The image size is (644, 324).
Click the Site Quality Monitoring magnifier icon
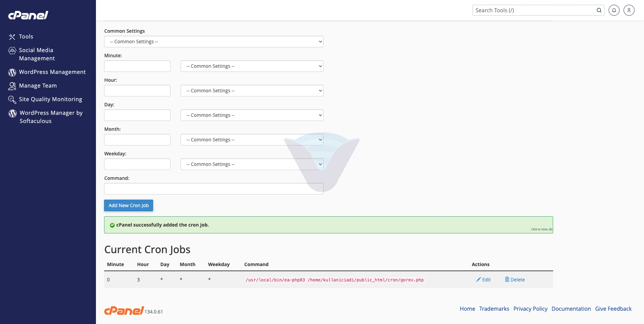[x=12, y=99]
